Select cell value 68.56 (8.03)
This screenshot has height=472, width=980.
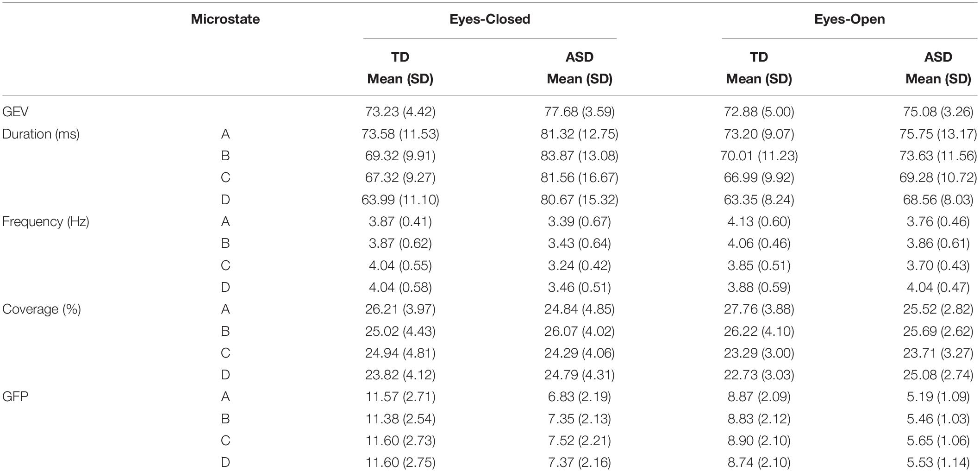tap(938, 200)
